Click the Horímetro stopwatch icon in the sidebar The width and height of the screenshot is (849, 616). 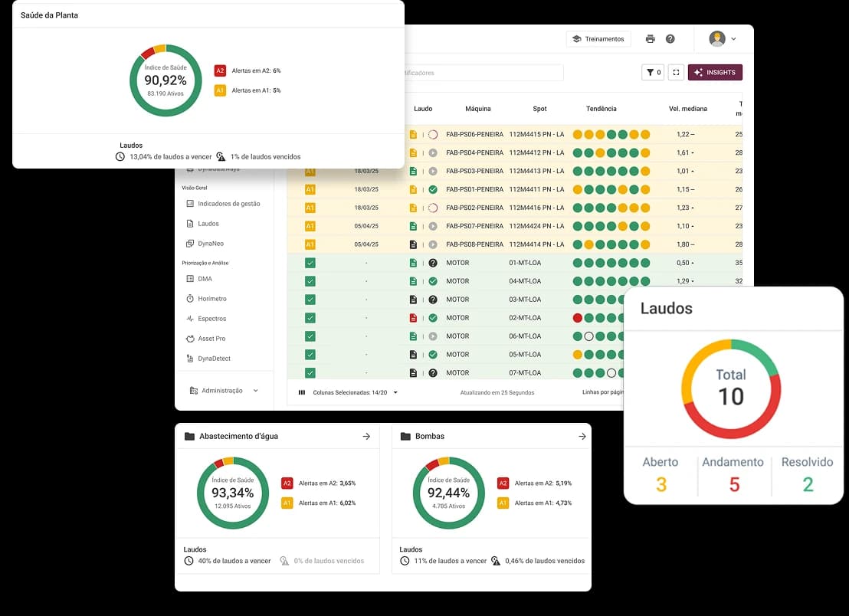point(191,299)
